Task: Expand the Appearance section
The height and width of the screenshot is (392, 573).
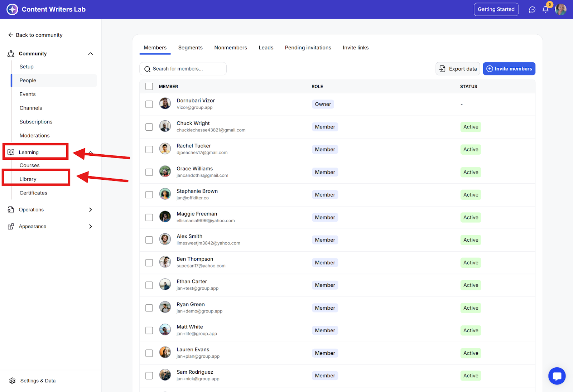Action: pos(90,226)
